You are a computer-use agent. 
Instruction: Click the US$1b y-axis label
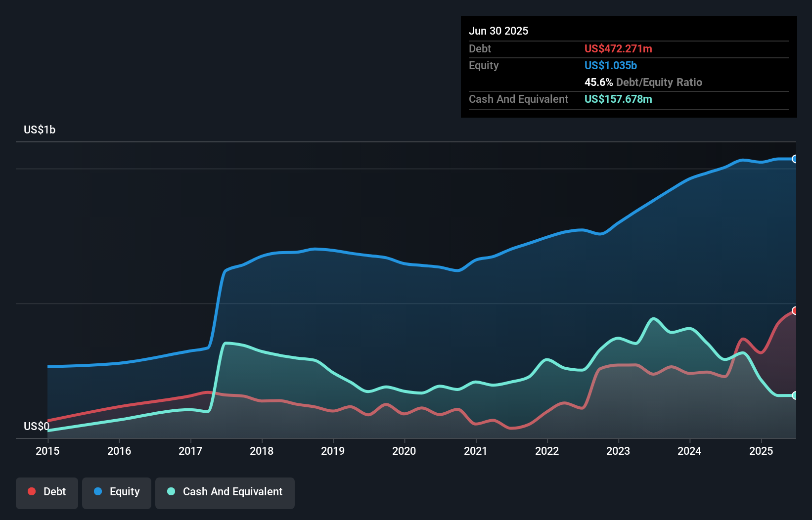pos(40,130)
